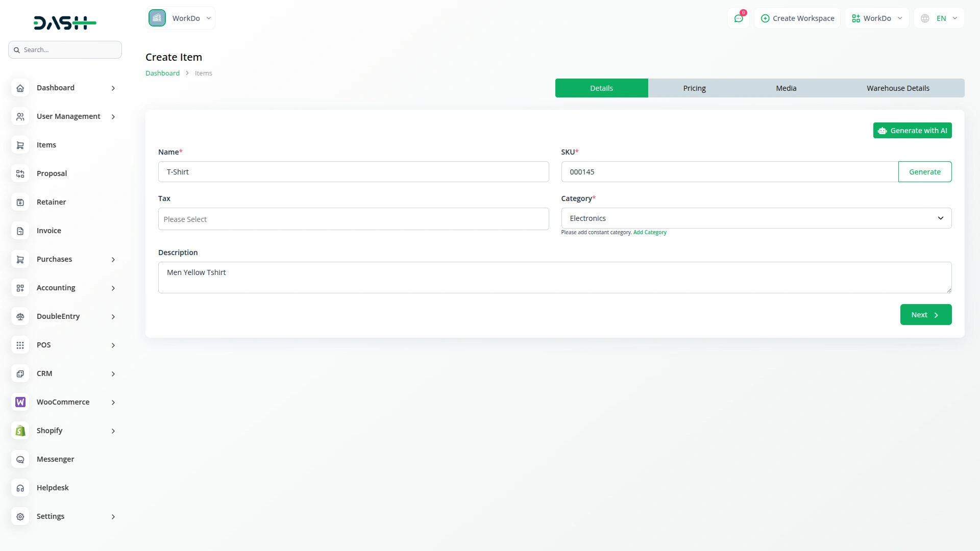Viewport: 980px width, 551px height.
Task: Open the chat messages icon
Action: (x=738, y=18)
